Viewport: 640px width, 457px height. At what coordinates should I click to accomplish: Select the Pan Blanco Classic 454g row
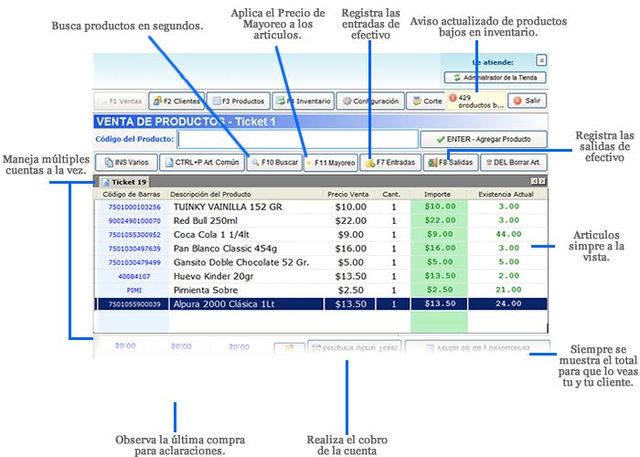tap(321, 248)
